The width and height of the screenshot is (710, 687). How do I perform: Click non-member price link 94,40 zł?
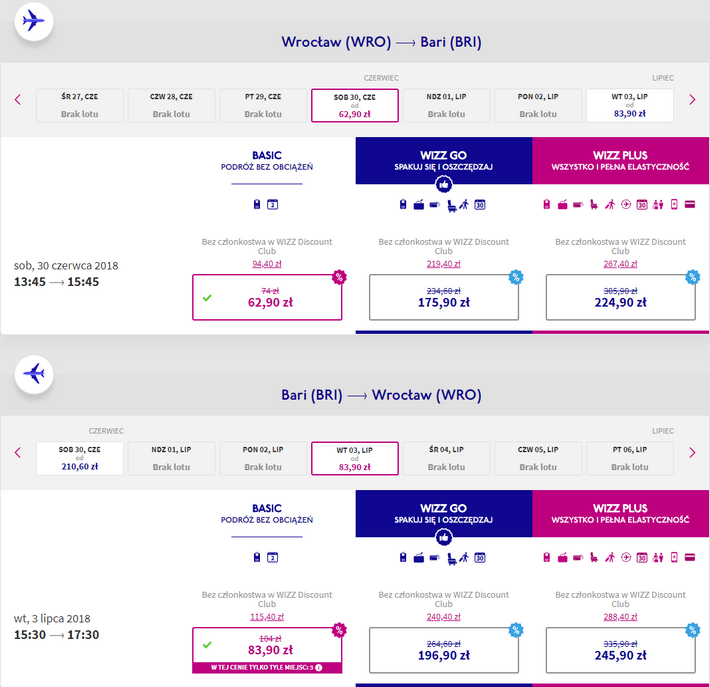click(x=267, y=264)
